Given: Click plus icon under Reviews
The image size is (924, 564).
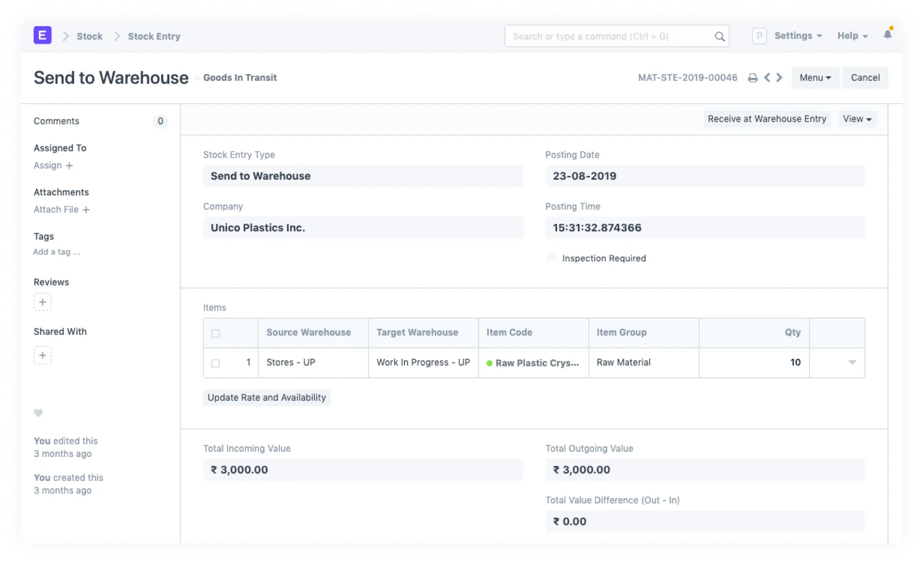Looking at the screenshot, I should point(43,302).
